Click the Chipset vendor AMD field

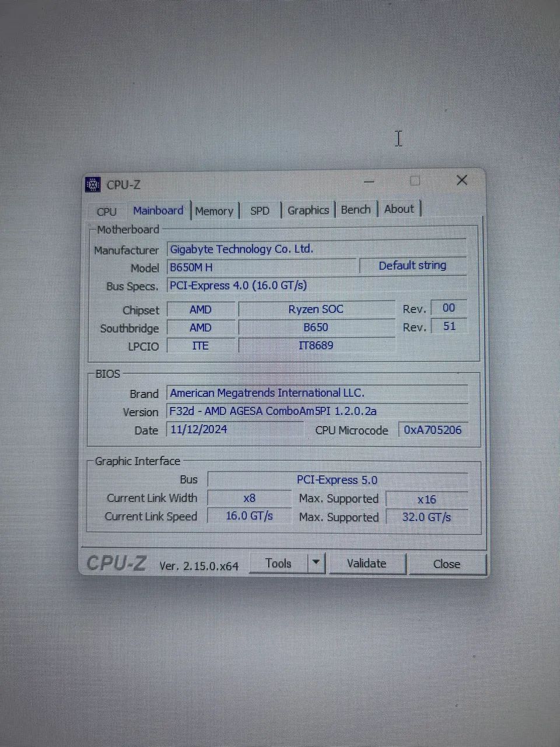click(x=201, y=310)
